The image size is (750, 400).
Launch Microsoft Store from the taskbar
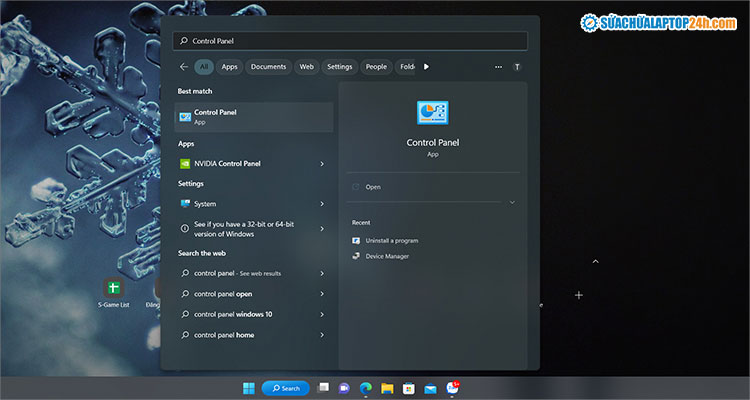(x=408, y=388)
